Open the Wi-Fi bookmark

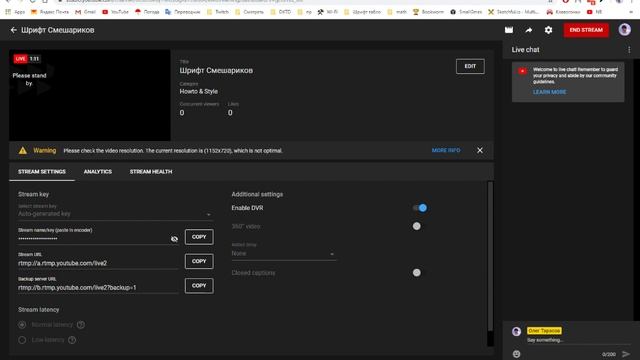(x=327, y=12)
